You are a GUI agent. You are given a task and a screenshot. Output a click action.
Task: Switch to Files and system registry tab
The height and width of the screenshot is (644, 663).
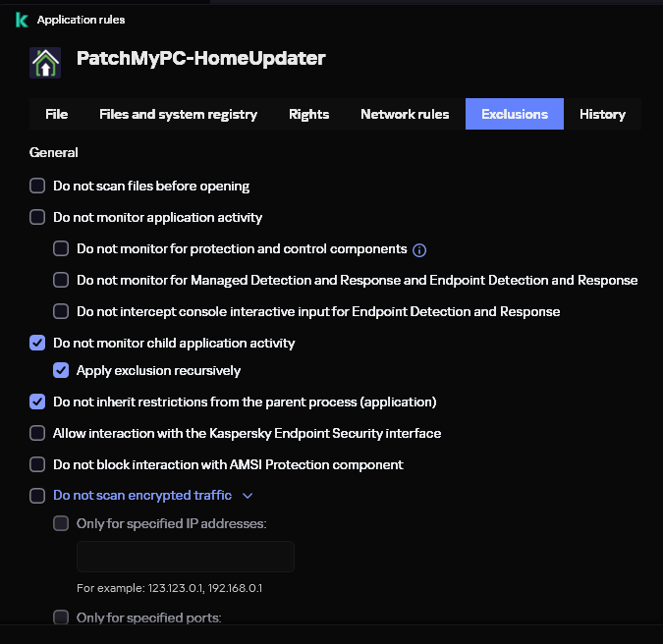coord(178,115)
